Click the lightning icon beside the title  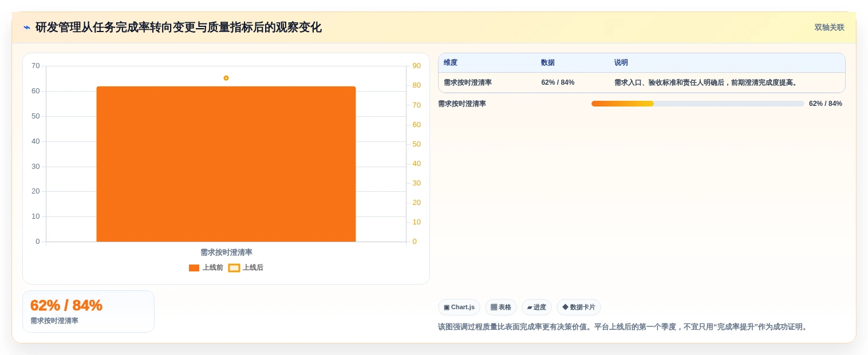[27, 27]
